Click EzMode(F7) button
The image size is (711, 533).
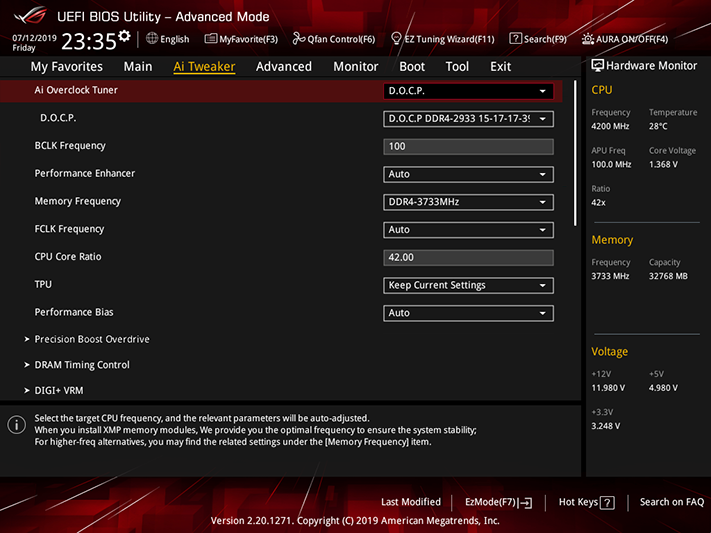click(x=499, y=502)
